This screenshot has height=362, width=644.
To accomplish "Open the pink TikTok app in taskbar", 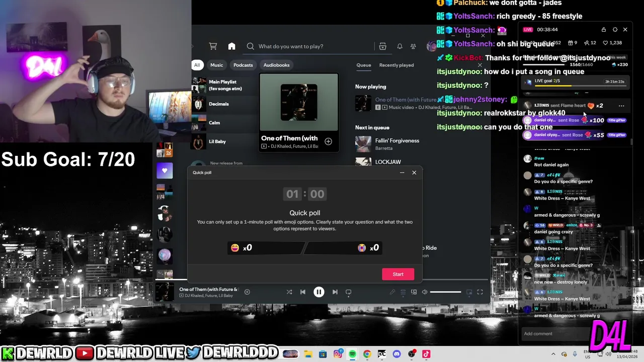I will click(x=426, y=354).
